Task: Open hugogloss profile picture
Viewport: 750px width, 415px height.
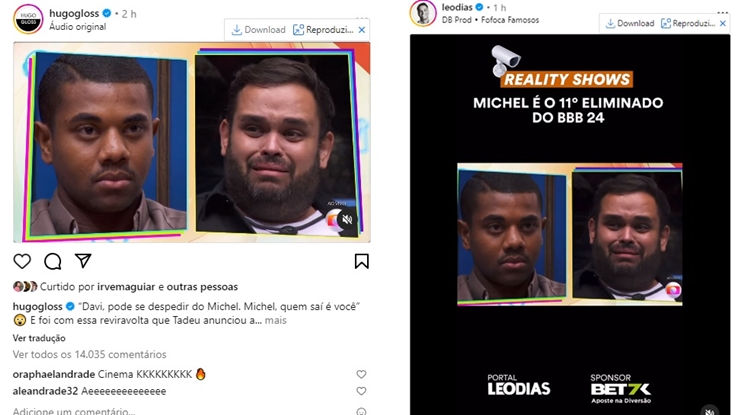Action: point(28,19)
